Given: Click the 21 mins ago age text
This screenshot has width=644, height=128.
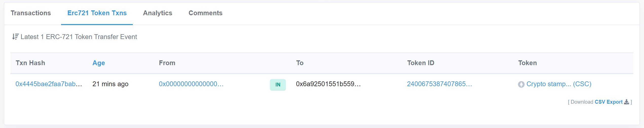Looking at the screenshot, I should point(110,84).
